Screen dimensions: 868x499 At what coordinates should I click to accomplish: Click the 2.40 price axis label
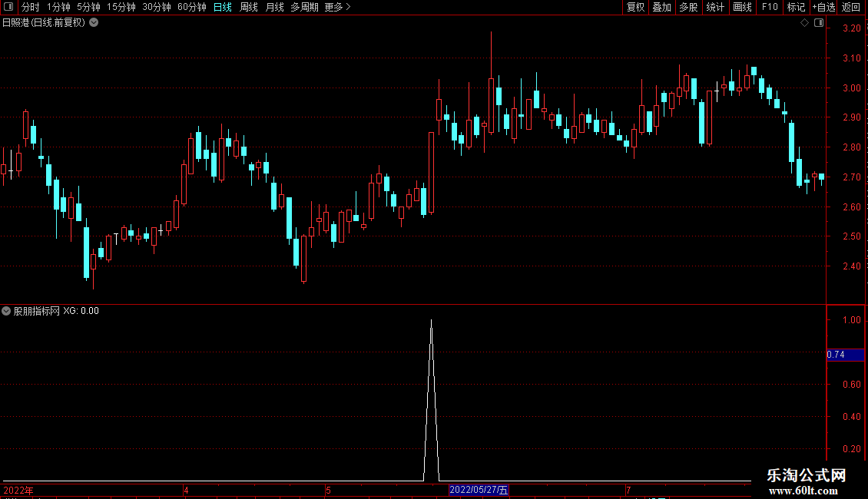851,266
